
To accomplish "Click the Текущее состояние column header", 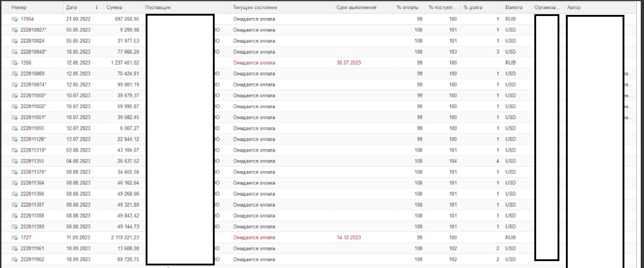I will pos(255,7).
